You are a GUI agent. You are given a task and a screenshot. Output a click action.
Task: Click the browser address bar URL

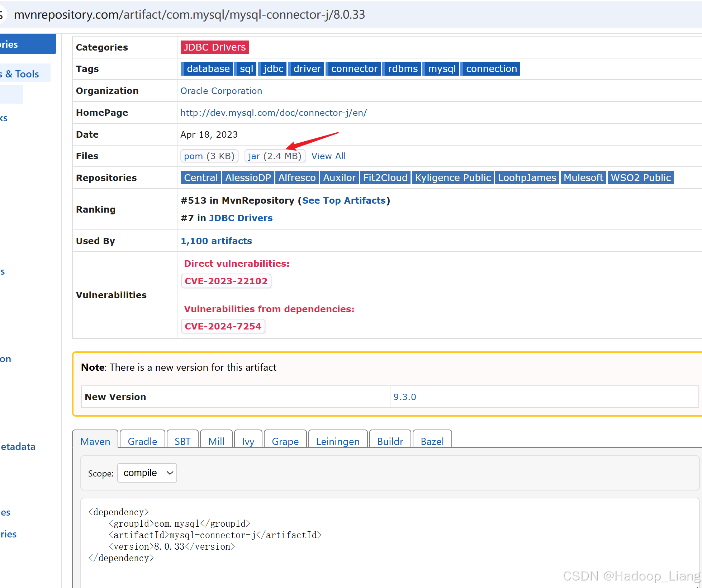click(189, 14)
